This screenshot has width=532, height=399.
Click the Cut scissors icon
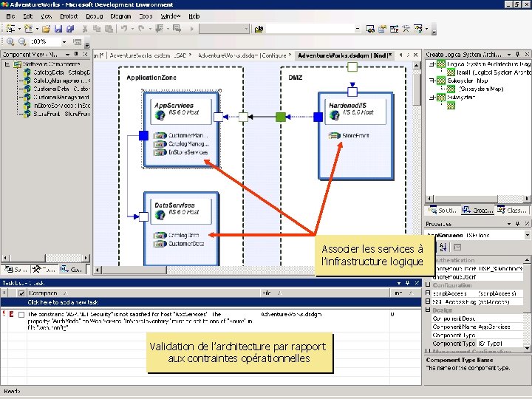click(x=85, y=29)
